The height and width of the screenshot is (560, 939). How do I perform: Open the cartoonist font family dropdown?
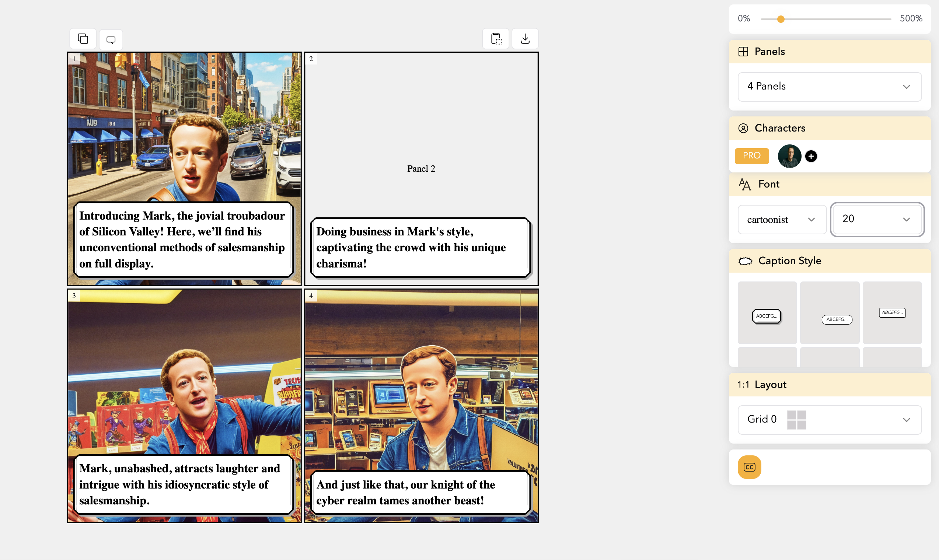pyautogui.click(x=782, y=219)
